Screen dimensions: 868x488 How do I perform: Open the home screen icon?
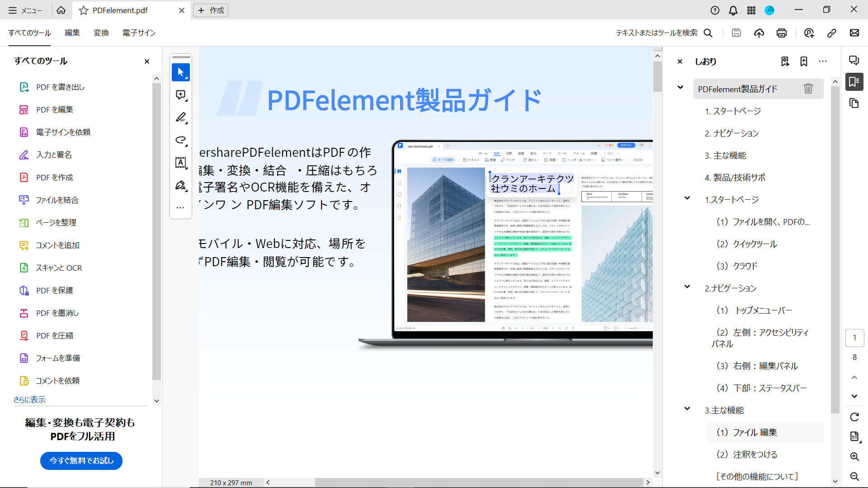(x=61, y=10)
